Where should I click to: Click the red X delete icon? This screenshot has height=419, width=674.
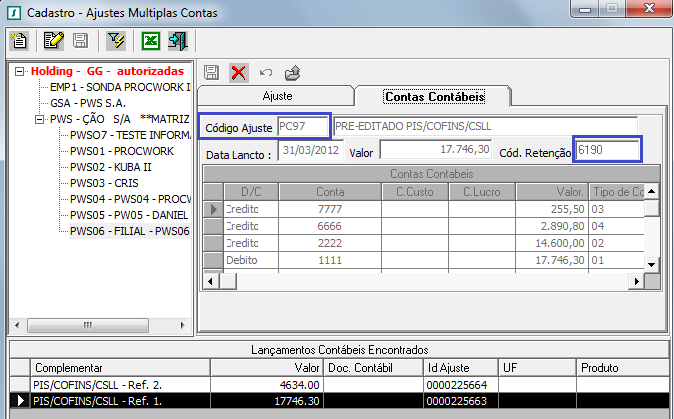[x=238, y=72]
